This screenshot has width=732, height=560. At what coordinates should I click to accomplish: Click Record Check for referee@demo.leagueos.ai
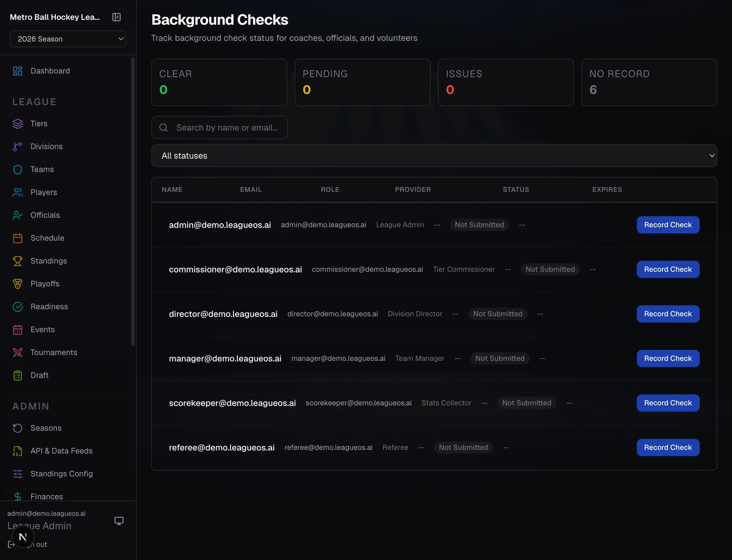click(x=668, y=447)
